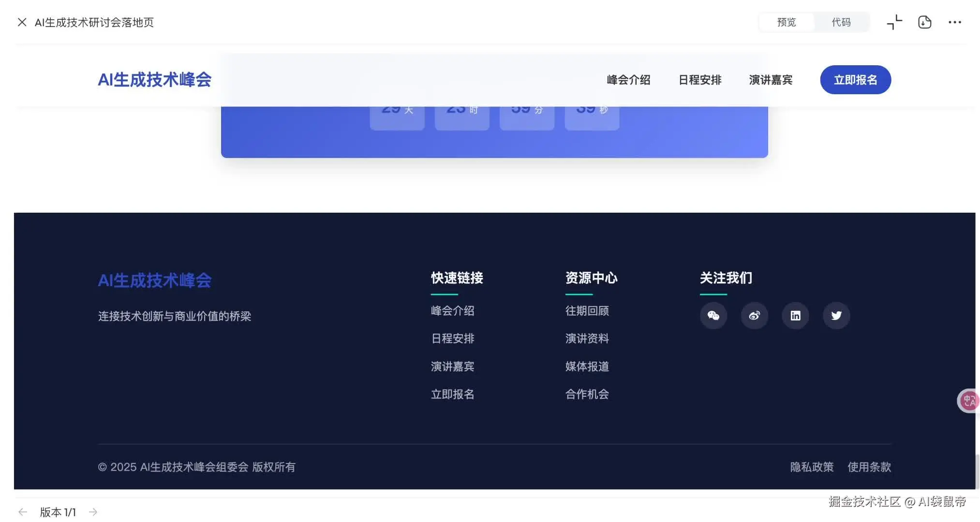Click the forward version arrow next to 版本 1/1

tap(93, 511)
